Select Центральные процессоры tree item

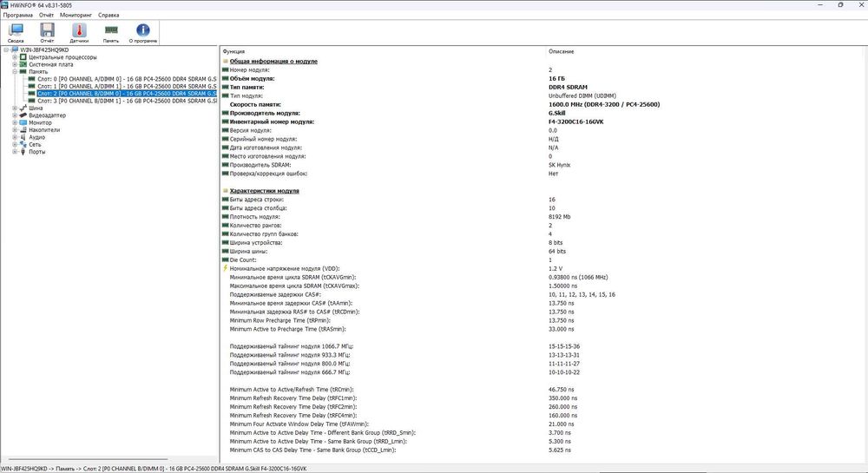(62, 57)
